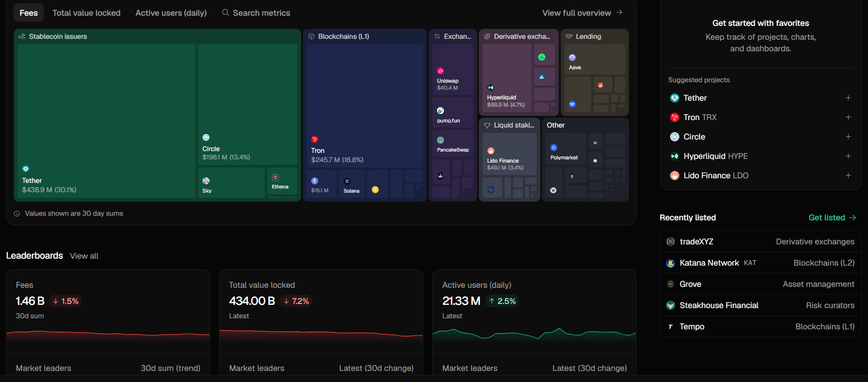Open Total value locked leaderboard title
Viewport: 868px width, 382px height.
click(x=262, y=285)
